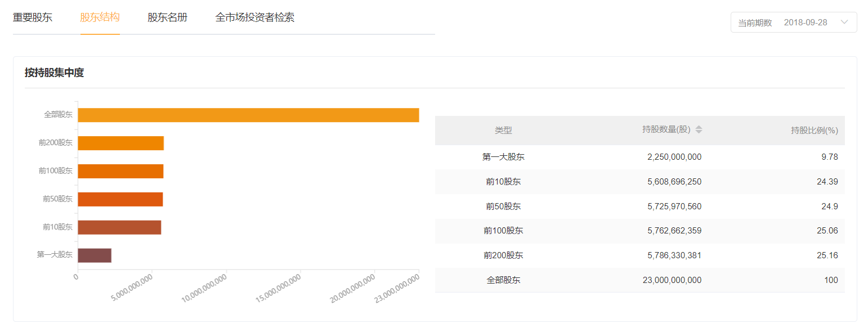868x328 pixels.
Task: Click the 20,000,000,000 x-axis tick label
Action: (x=353, y=288)
